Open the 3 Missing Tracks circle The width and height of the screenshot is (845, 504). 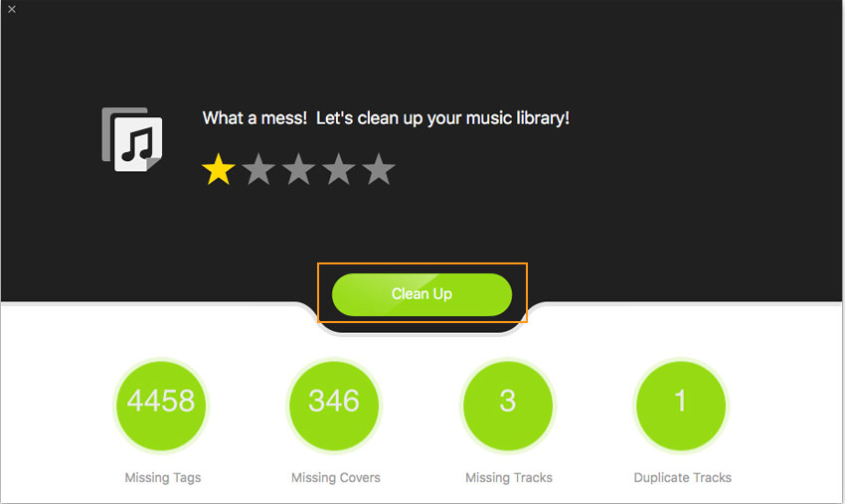point(508,406)
